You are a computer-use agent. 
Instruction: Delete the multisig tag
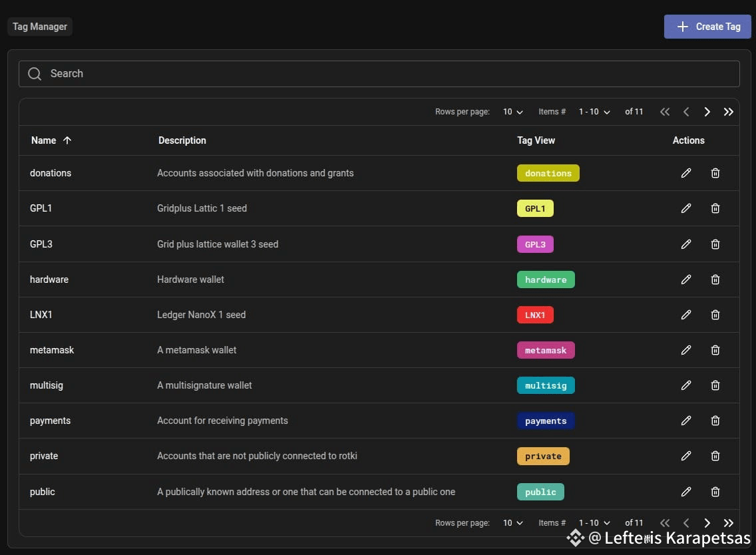[715, 385]
